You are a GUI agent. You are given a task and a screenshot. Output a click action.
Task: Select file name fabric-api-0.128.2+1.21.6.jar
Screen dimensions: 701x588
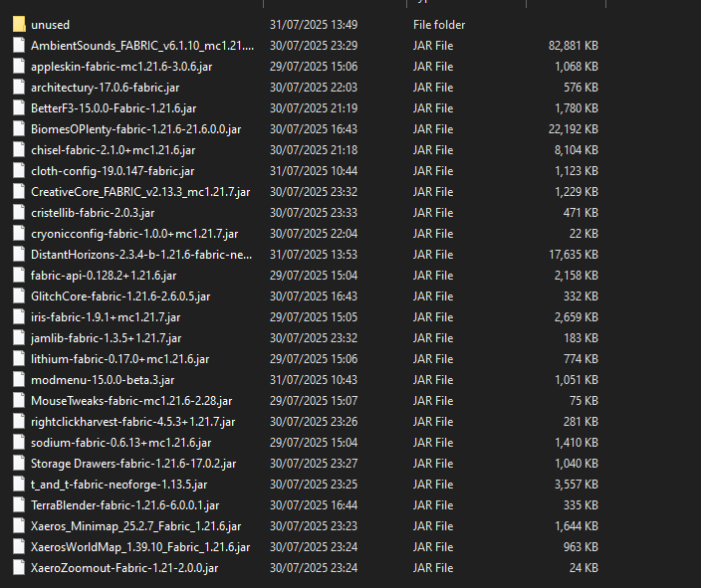pos(104,276)
